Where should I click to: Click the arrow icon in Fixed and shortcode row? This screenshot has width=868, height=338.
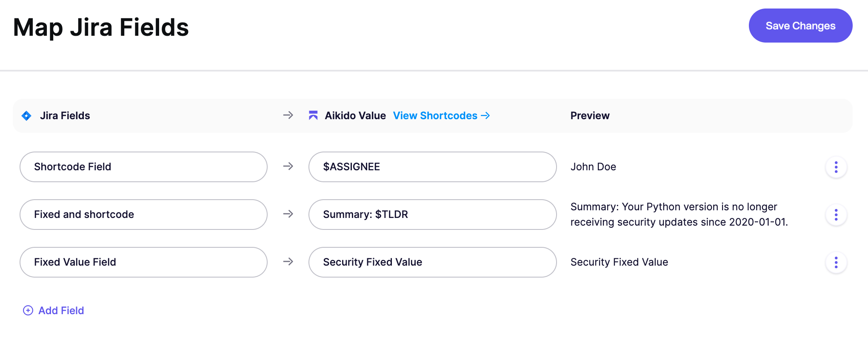tap(288, 214)
